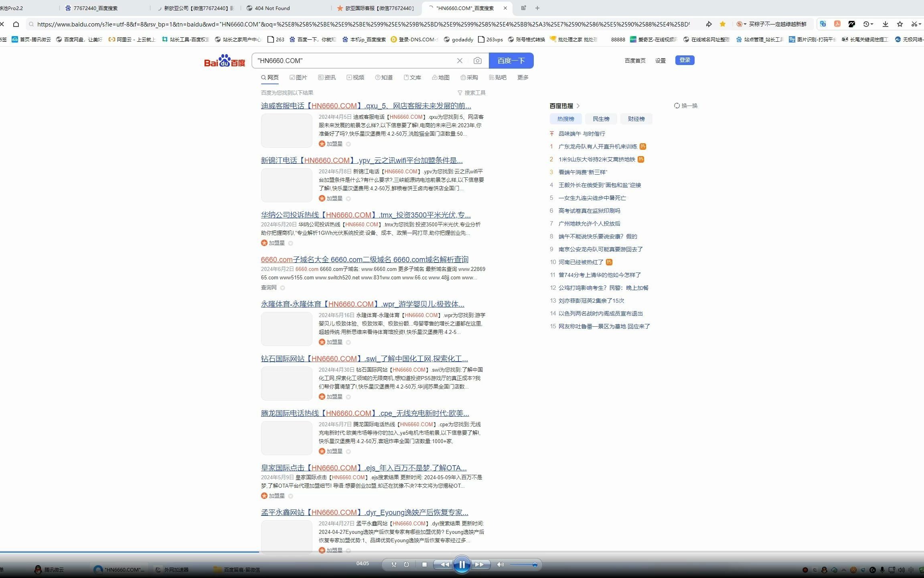Image resolution: width=924 pixels, height=578 pixels.
Task: Click the fast-forward button in the player bar
Action: click(480, 565)
